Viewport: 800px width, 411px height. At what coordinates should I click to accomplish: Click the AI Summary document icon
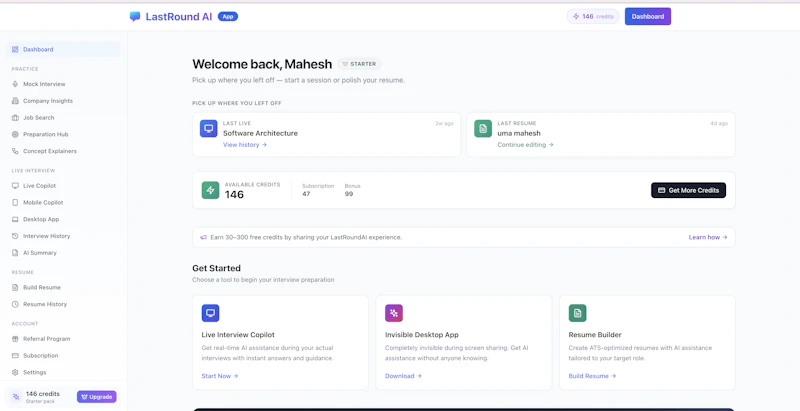15,253
